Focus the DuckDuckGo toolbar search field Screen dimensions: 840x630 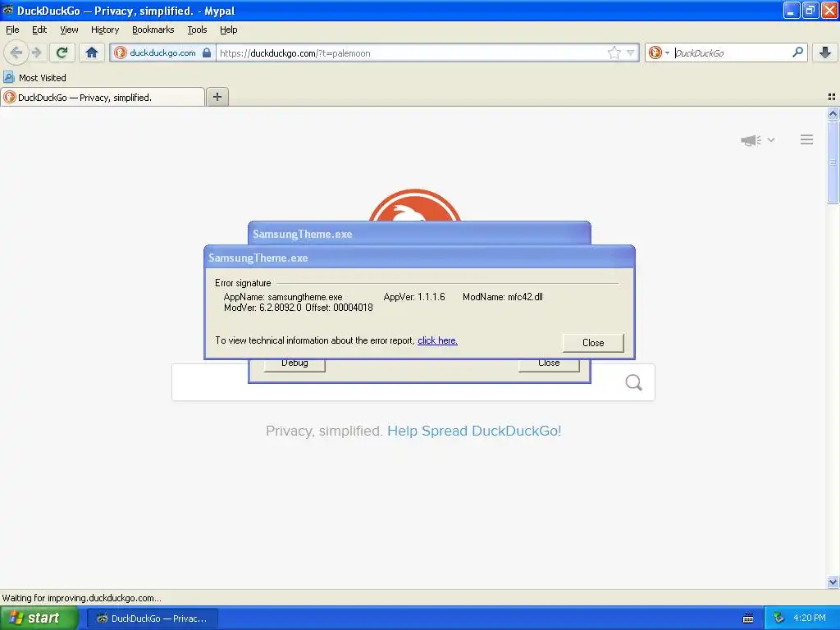click(731, 52)
